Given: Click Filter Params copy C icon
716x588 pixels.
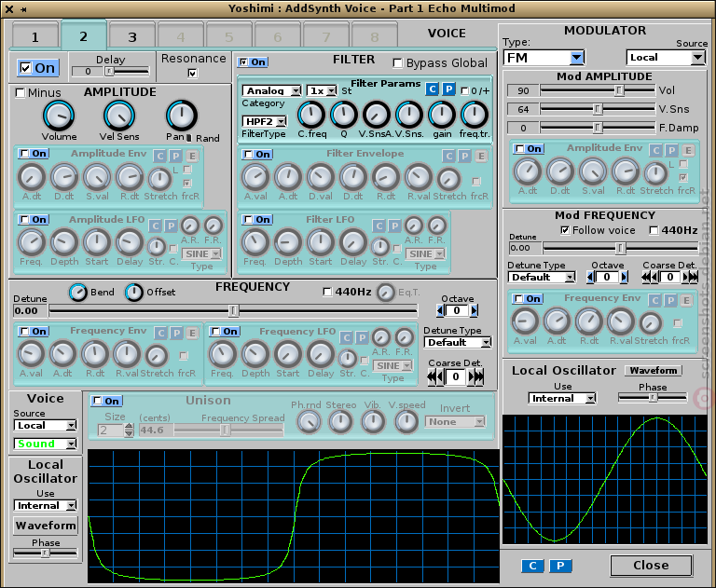Looking at the screenshot, I should tap(432, 89).
